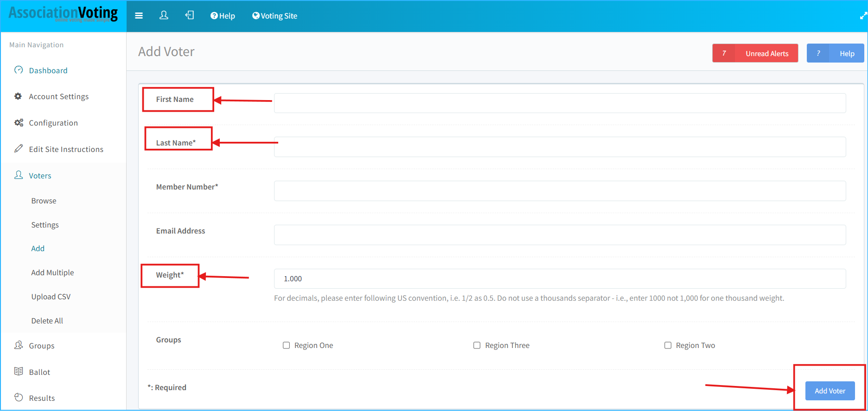Click the fullscreen expand arrows icon
Image resolution: width=868 pixels, height=411 pixels.
tap(863, 16)
